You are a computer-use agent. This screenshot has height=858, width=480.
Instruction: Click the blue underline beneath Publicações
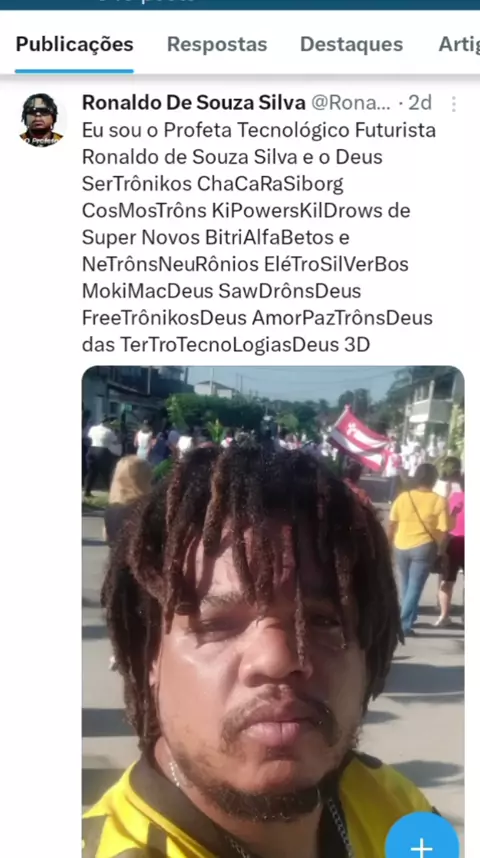74,71
